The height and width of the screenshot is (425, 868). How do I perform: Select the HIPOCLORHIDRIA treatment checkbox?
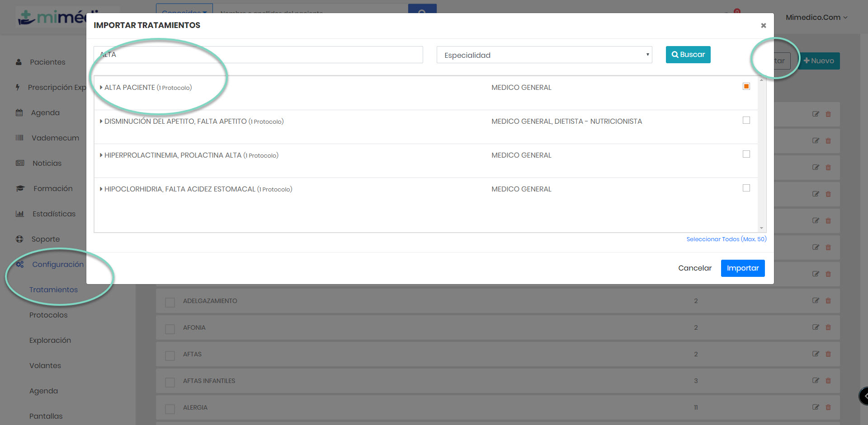tap(746, 188)
